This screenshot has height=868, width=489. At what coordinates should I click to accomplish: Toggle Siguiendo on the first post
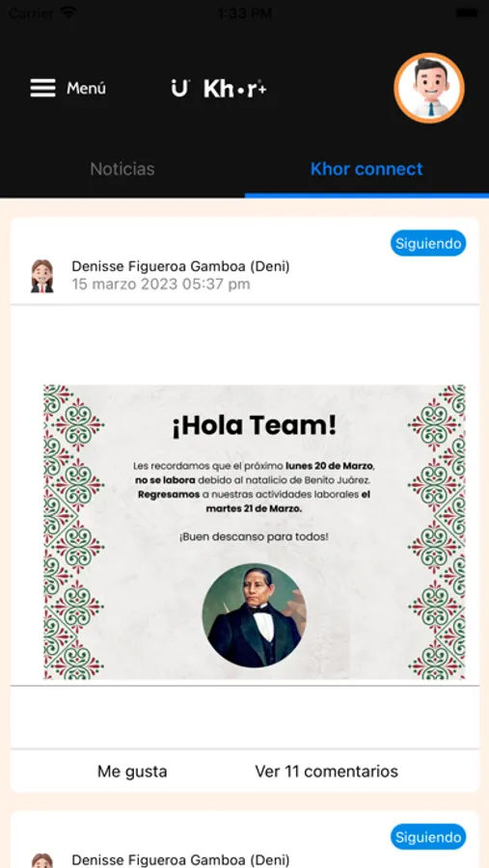[x=428, y=244]
